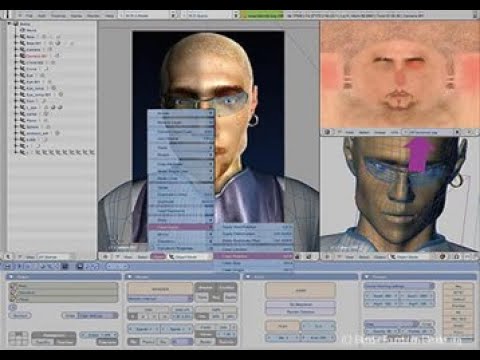Toggle Do Sequence in Anim panel

300,305
